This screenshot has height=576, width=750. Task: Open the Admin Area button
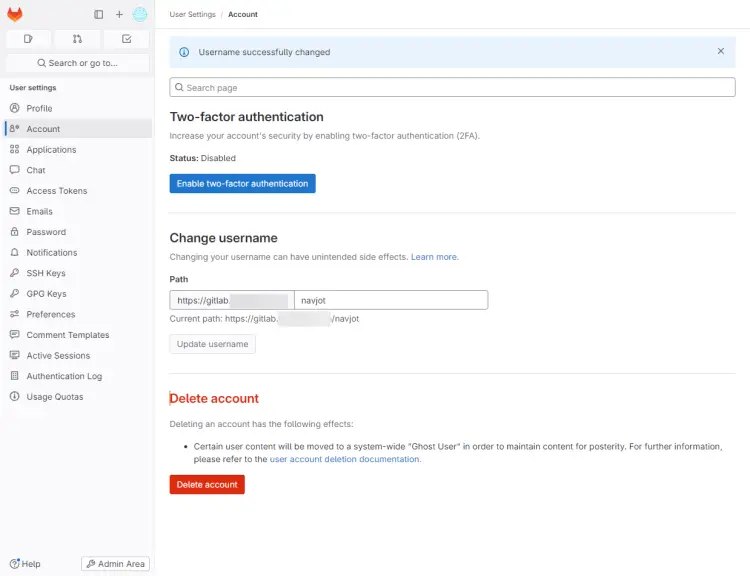coord(116,564)
